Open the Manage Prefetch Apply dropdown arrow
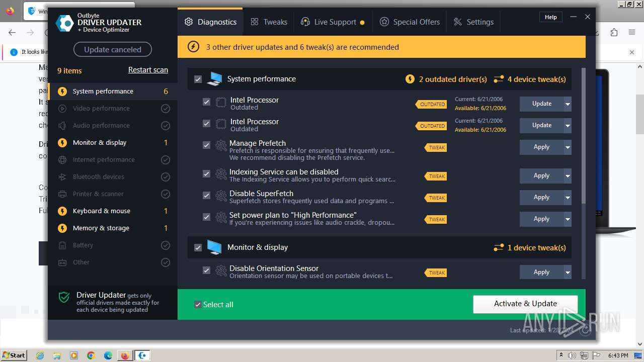 [x=568, y=147]
